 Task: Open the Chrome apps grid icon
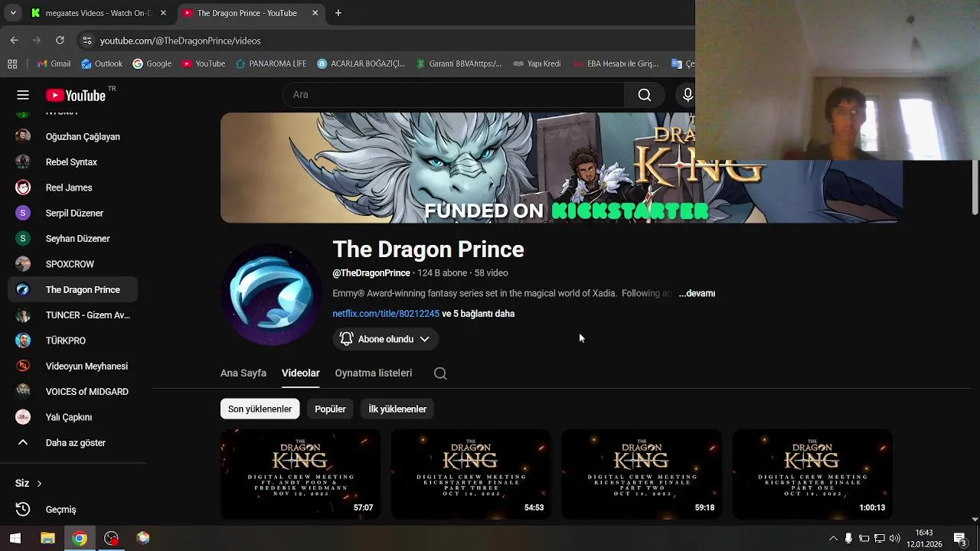pos(12,64)
